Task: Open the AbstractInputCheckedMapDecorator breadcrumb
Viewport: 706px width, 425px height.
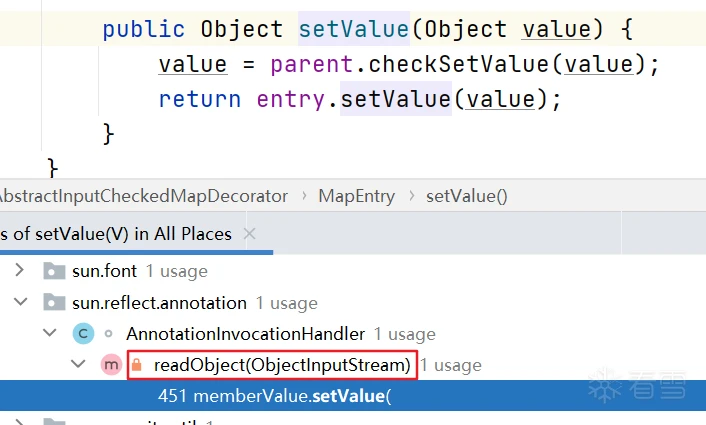Action: [x=144, y=196]
